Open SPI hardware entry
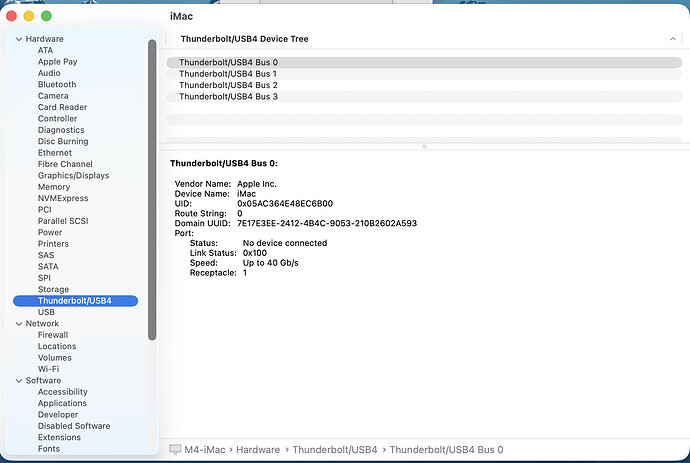 (x=44, y=278)
